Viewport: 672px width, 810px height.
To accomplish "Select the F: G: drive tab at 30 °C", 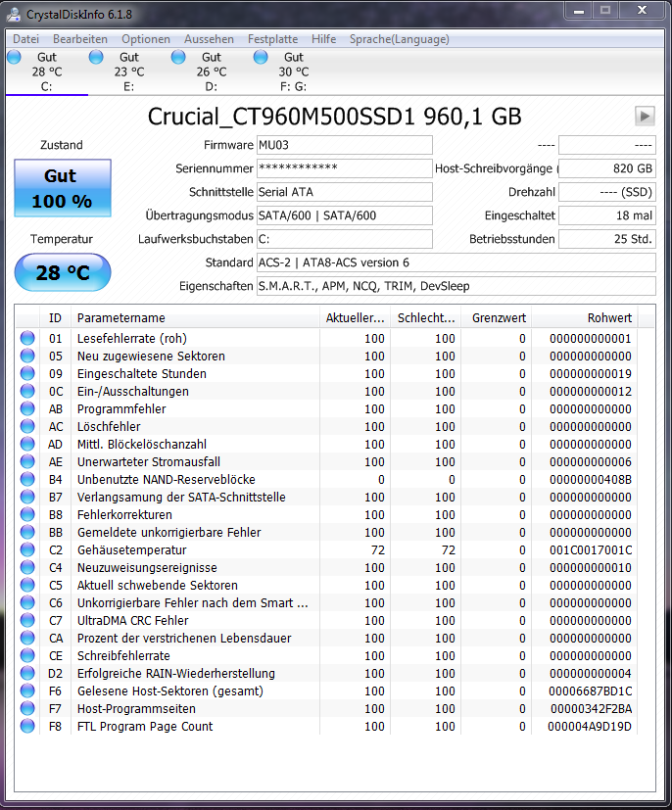I will click(293, 71).
